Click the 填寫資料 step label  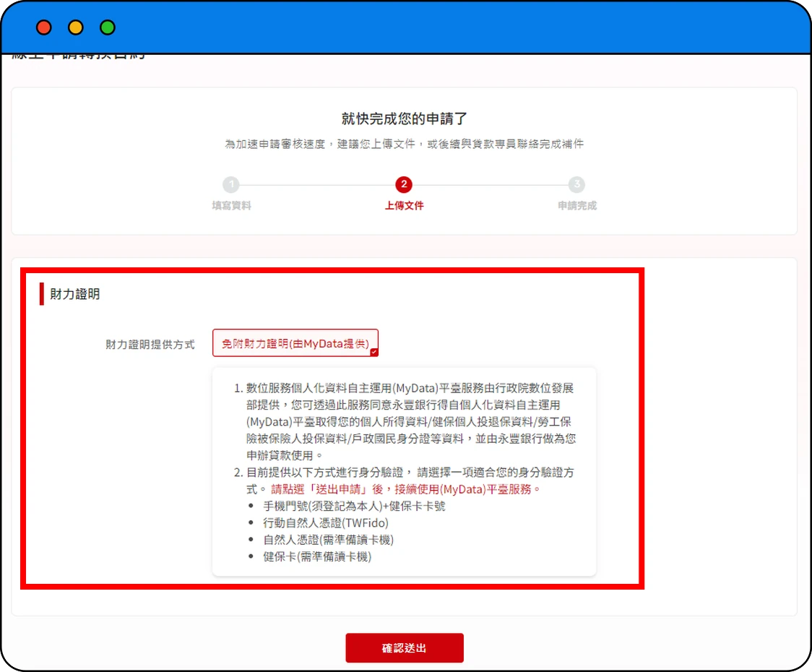[231, 206]
